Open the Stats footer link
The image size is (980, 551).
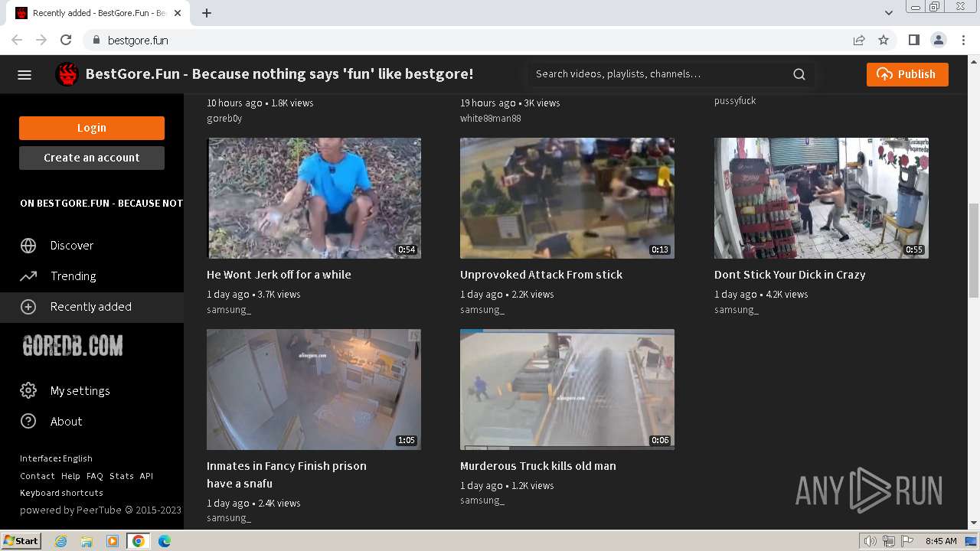pyautogui.click(x=122, y=476)
